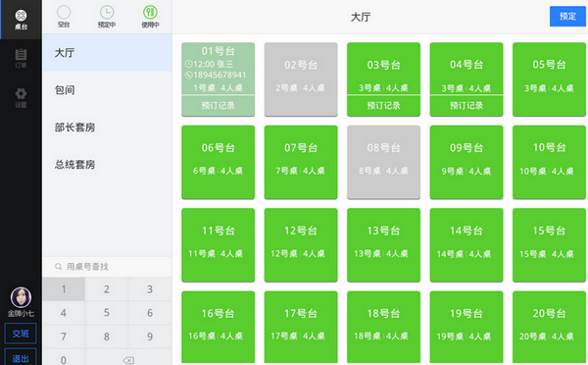This screenshot has width=588, height=365.
Task: Select table card 19号台
Action: [x=466, y=327]
